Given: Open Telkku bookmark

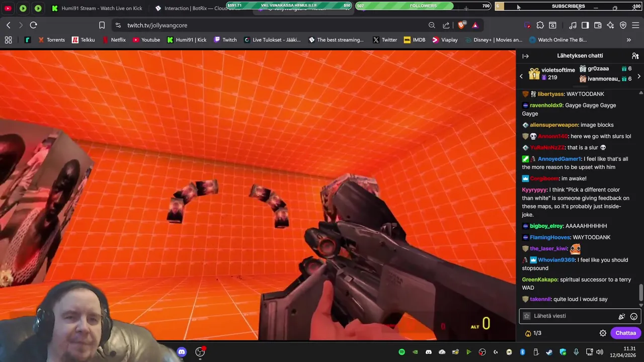Looking at the screenshot, I should (83, 40).
